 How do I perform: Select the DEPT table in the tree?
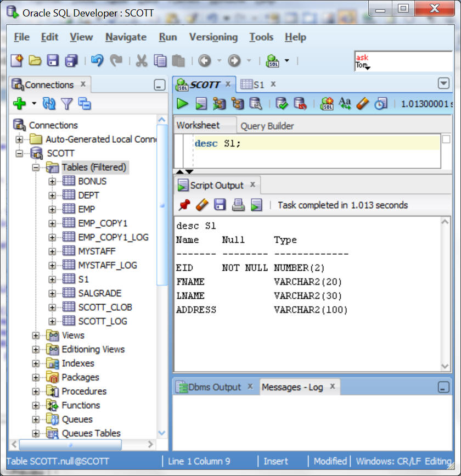coord(88,195)
